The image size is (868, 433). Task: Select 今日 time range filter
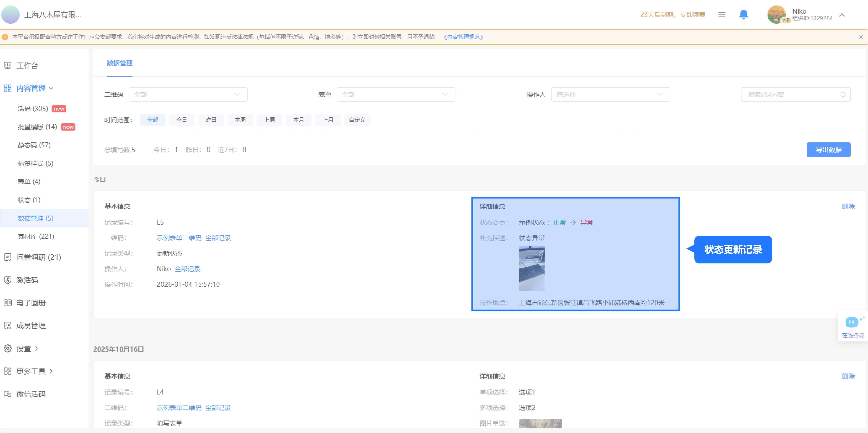tap(181, 120)
